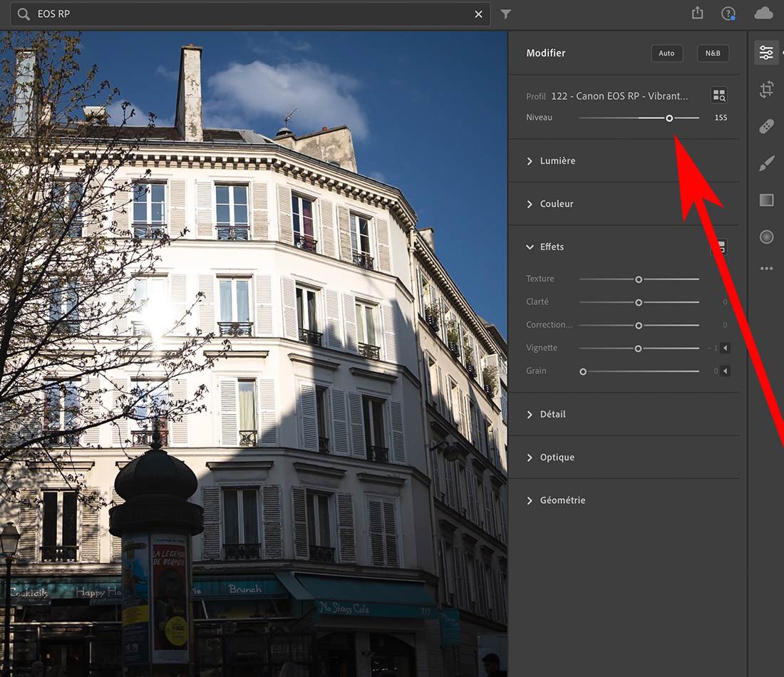
Task: Expand the Lumière section
Action: 557,161
